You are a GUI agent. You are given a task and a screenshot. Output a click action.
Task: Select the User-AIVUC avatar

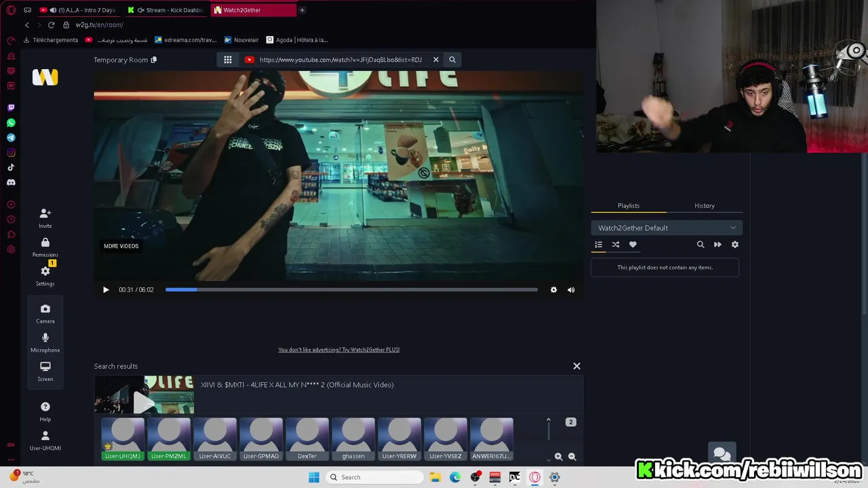click(215, 439)
